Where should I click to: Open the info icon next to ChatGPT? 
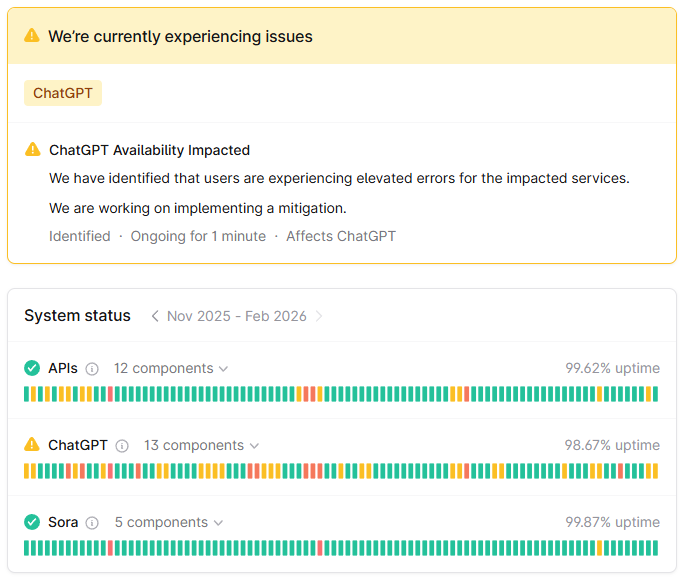[122, 446]
